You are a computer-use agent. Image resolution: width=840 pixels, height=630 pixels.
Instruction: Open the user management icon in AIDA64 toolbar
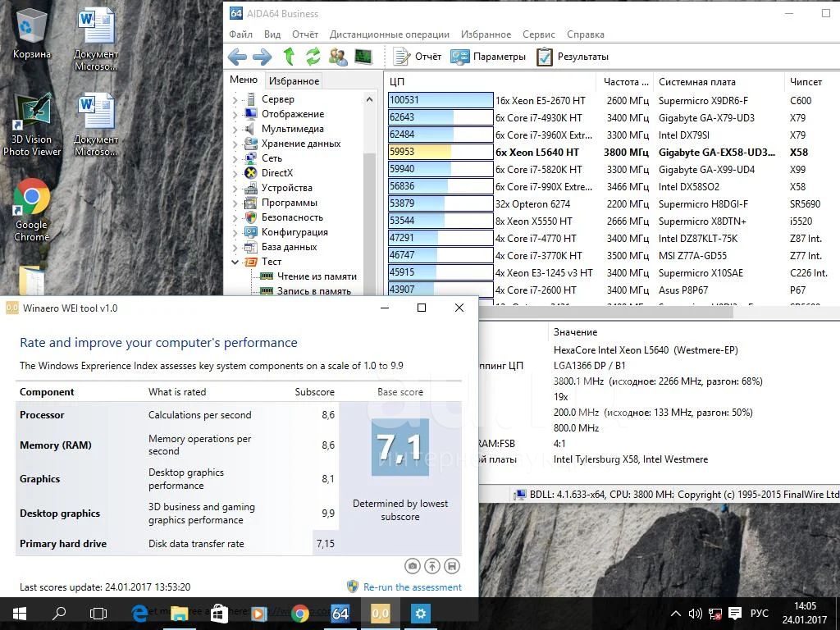[x=338, y=57]
